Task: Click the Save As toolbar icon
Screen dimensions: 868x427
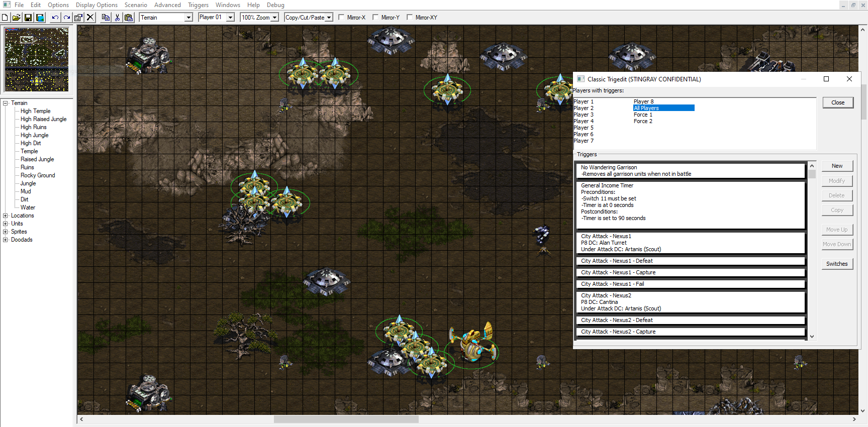Action: pyautogui.click(x=40, y=18)
